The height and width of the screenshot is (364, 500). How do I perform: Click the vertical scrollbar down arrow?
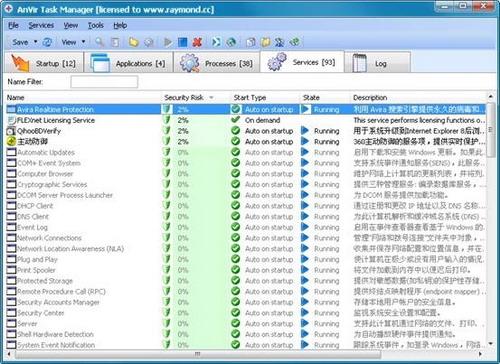(x=490, y=343)
